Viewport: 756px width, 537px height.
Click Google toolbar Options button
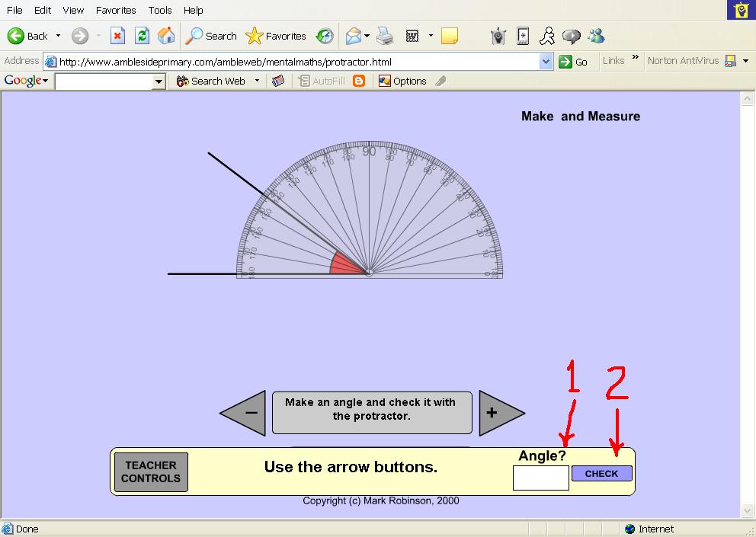point(402,81)
